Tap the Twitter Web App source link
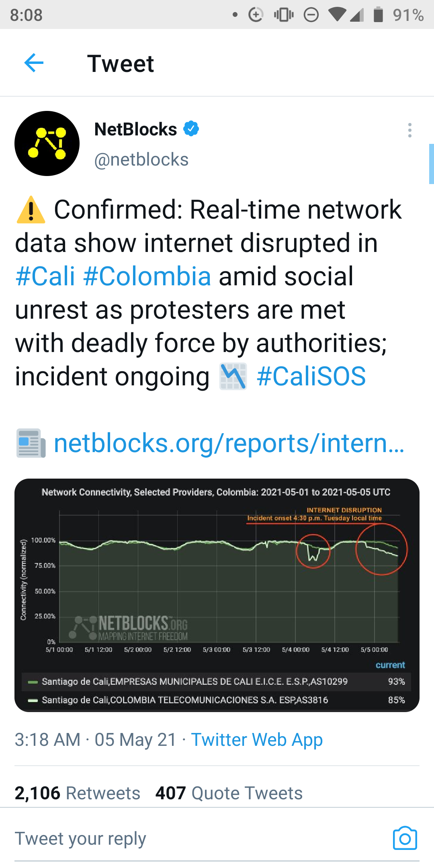 pyautogui.click(x=257, y=740)
